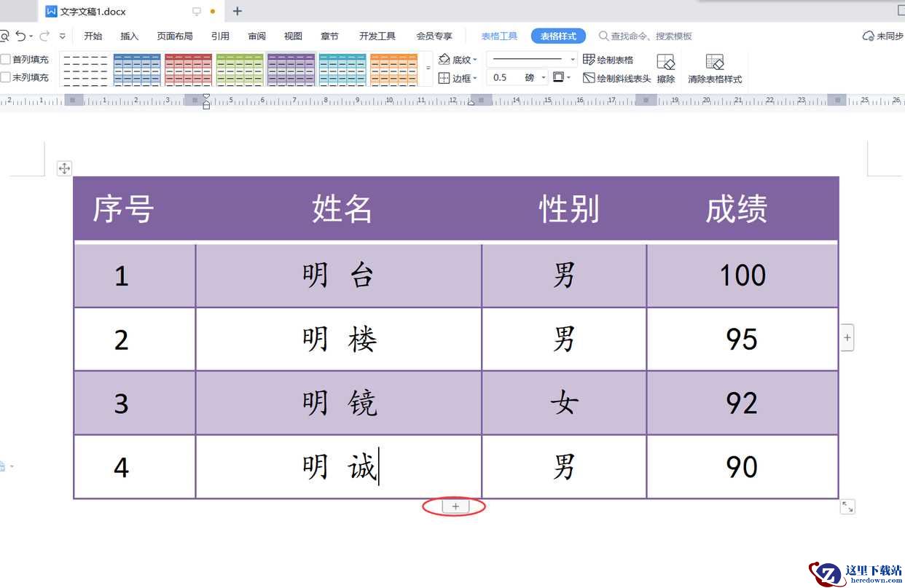The height and width of the screenshot is (588, 905).
Task: Switch to the 表格工具 tab
Action: [x=499, y=36]
